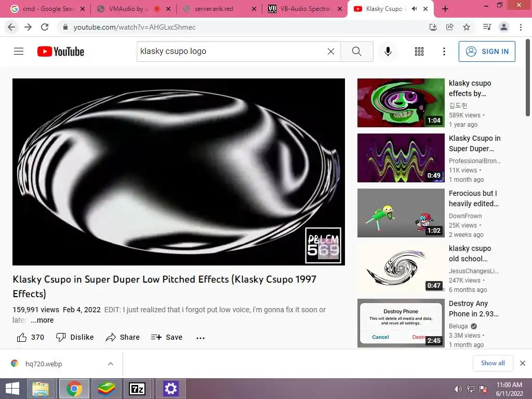The width and height of the screenshot is (532, 399).
Task: Open the purple gear app in the taskbar
Action: click(x=170, y=389)
